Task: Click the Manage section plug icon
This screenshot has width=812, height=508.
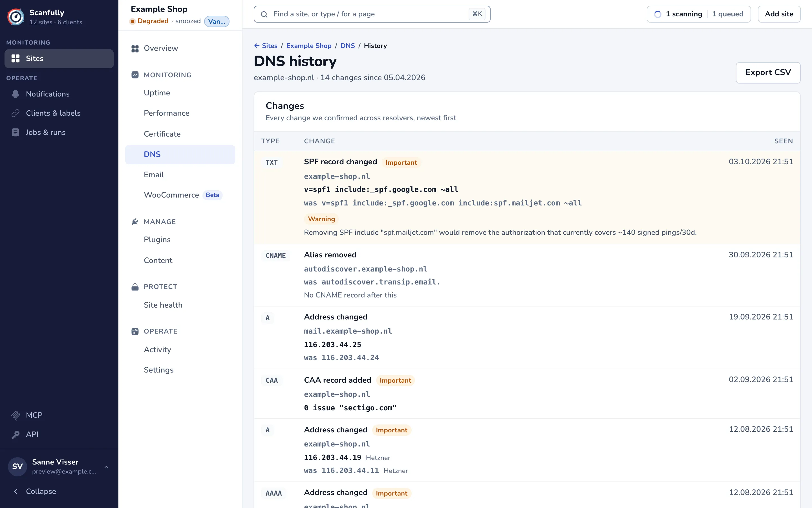Action: click(135, 222)
